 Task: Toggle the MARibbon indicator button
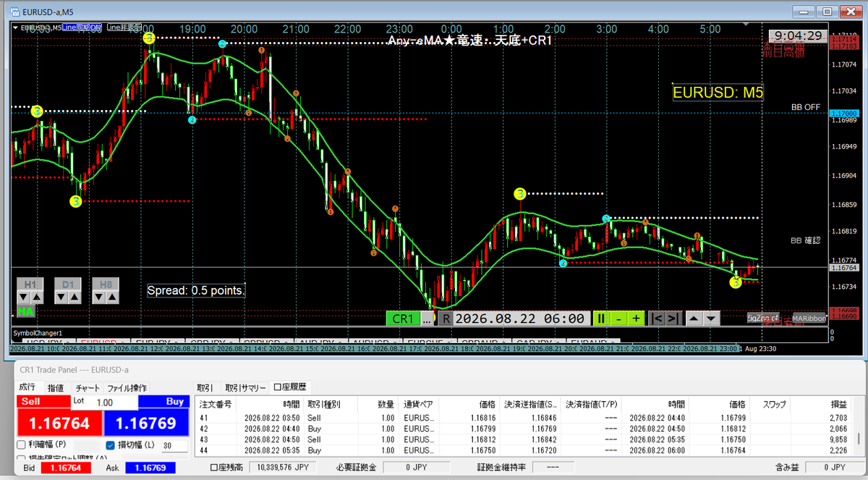click(809, 318)
